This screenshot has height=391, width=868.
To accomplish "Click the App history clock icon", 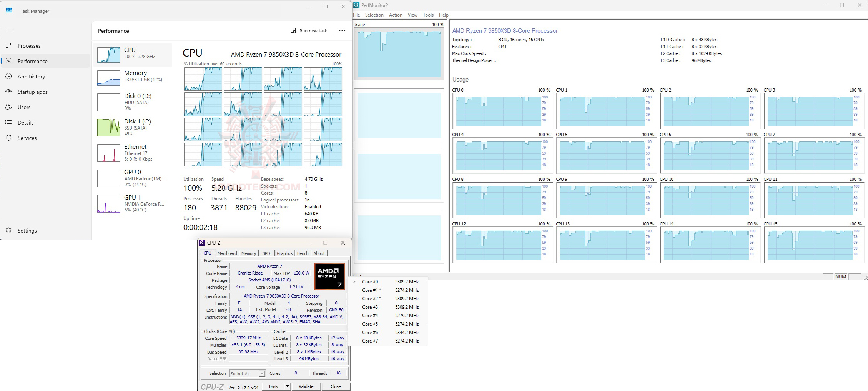I will pyautogui.click(x=8, y=76).
